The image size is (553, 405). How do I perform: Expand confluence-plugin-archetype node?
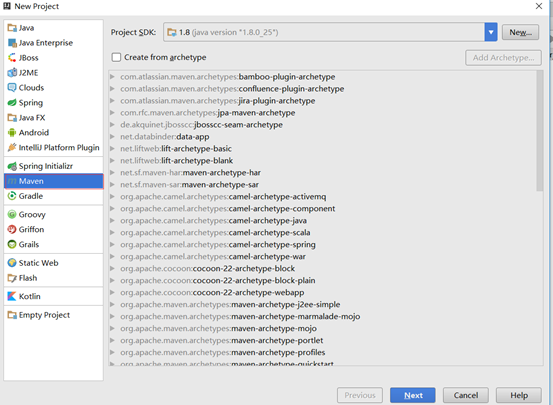pyautogui.click(x=112, y=89)
